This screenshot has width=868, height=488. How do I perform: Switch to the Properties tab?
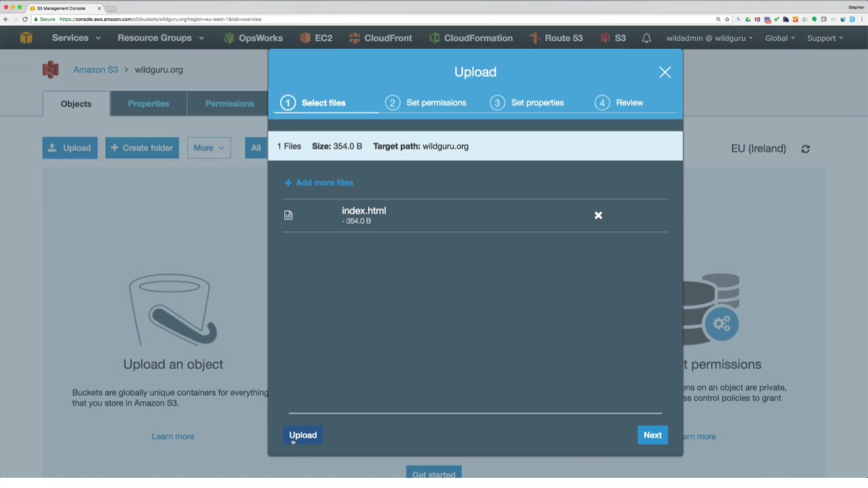pos(149,104)
